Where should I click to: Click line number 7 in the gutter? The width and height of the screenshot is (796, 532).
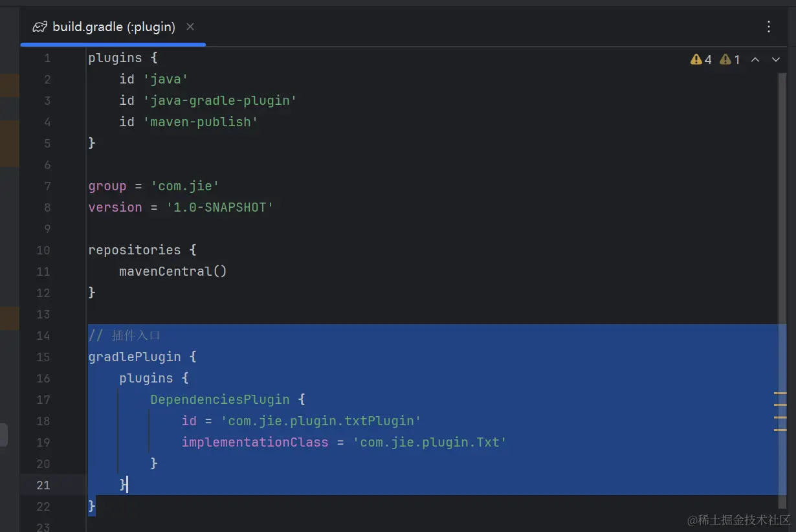click(x=47, y=186)
